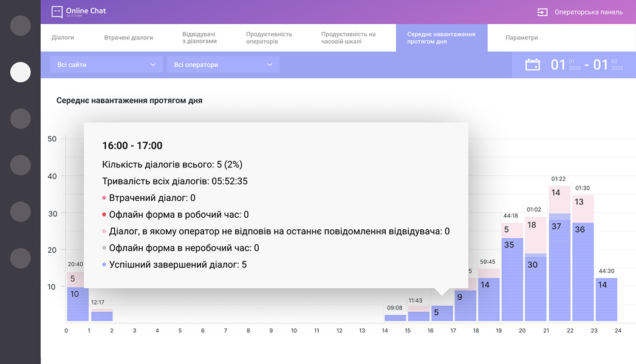Image resolution: width=636 pixels, height=364 pixels.
Task: Expand the Всі оператори dropdown
Action: point(223,65)
